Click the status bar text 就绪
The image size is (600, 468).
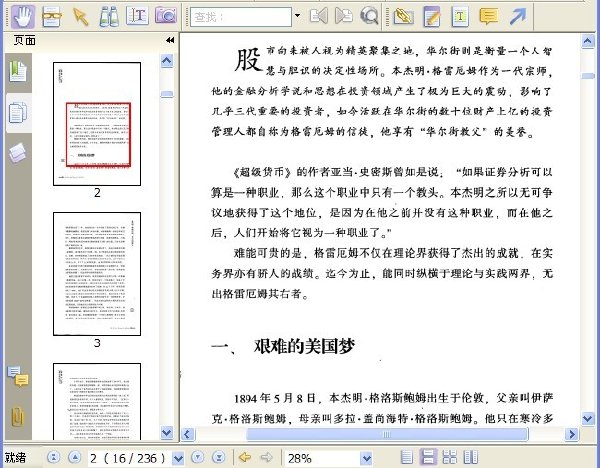(x=15, y=457)
